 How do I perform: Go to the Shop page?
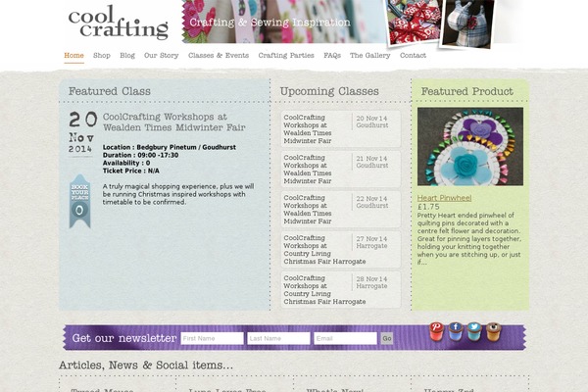(x=102, y=56)
